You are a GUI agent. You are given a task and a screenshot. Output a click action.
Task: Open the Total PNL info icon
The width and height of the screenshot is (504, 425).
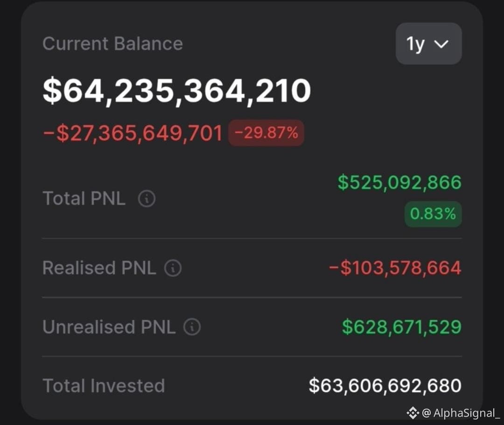(x=147, y=199)
